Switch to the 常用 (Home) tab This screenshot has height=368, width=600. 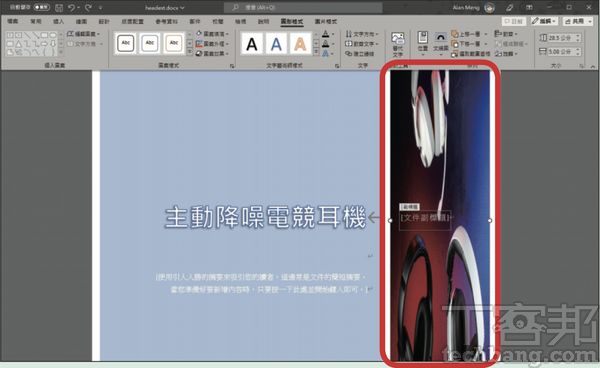(36, 21)
